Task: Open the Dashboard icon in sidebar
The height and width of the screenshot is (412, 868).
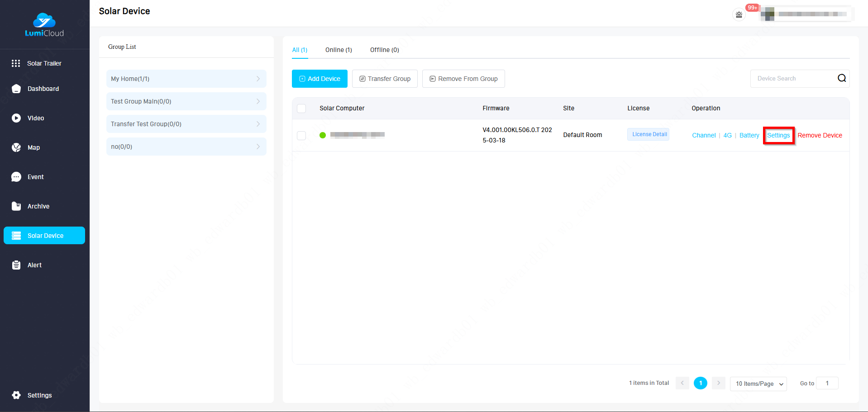Action: 16,89
